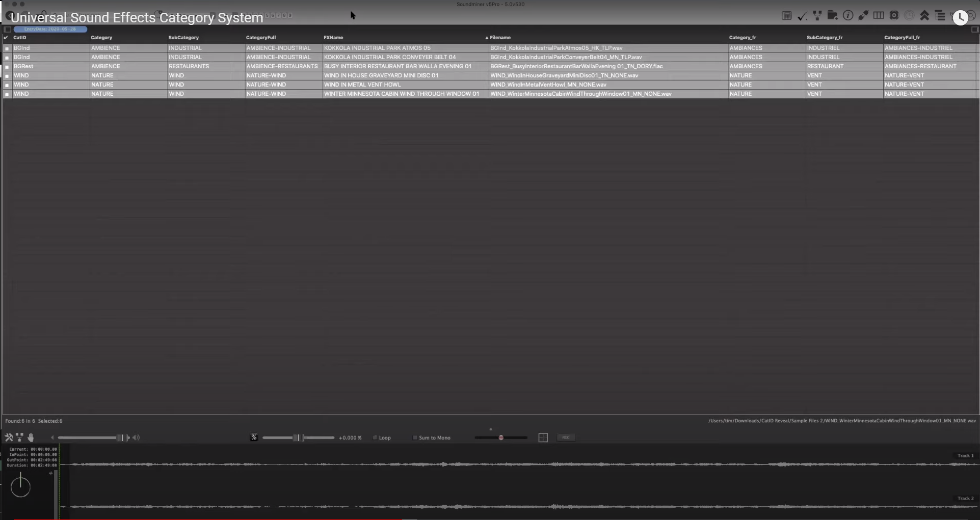Image resolution: width=980 pixels, height=520 pixels.
Task: Click the checkmark icon in top toolbar
Action: pyautogui.click(x=802, y=16)
